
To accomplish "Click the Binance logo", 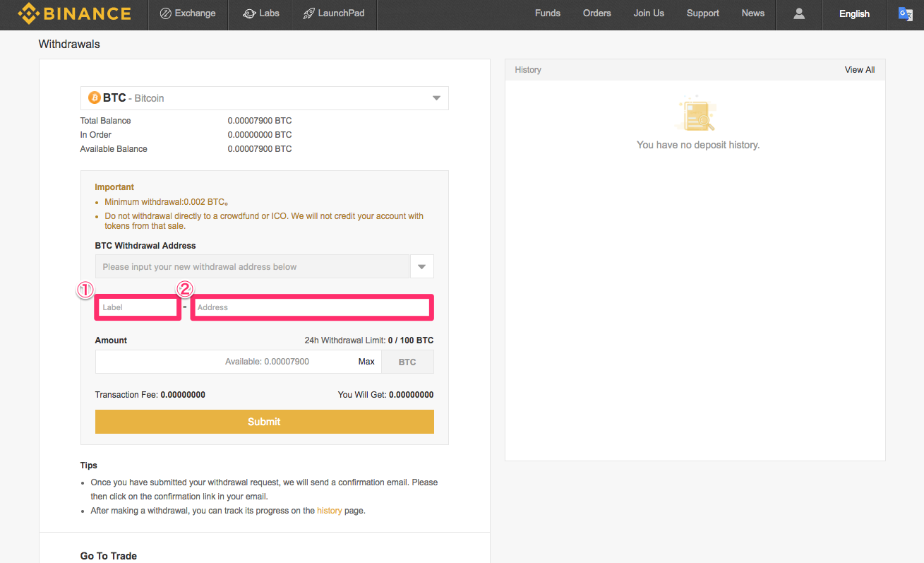I will click(x=74, y=13).
